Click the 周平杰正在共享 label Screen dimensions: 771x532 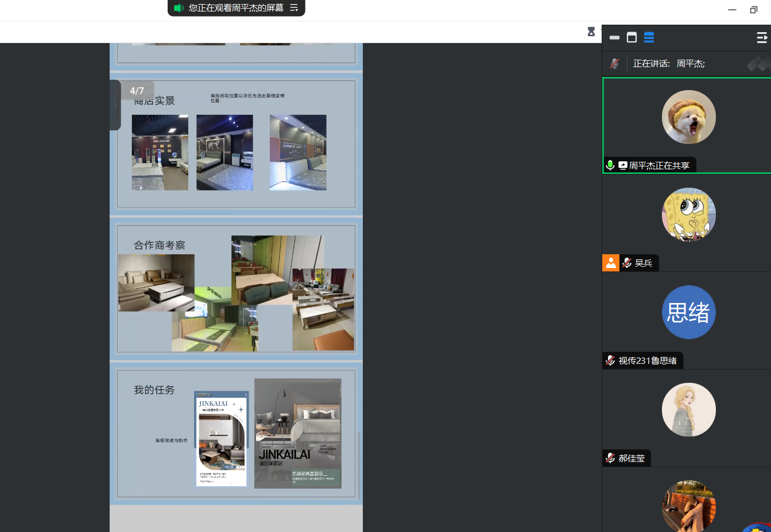pos(659,165)
